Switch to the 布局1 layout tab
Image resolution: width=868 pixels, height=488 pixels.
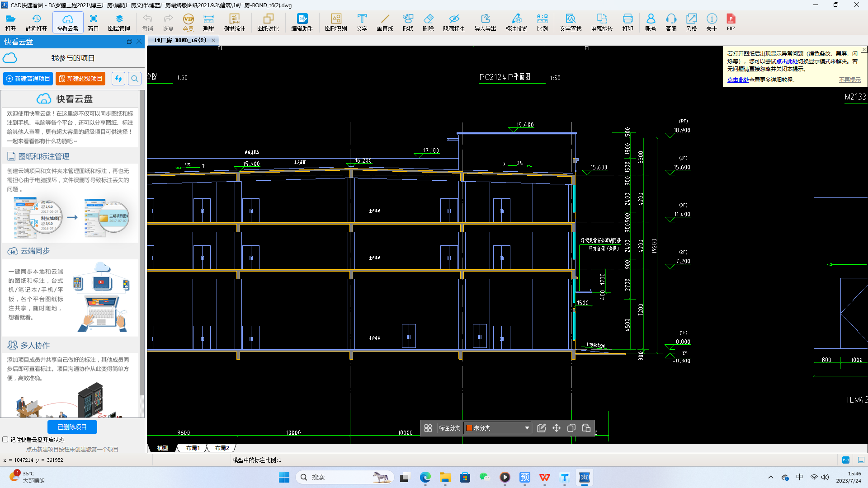click(x=193, y=448)
